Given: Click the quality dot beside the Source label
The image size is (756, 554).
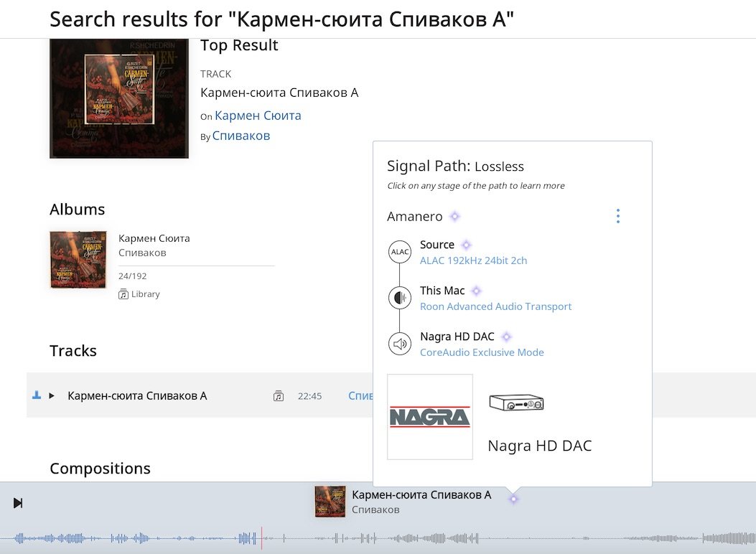Looking at the screenshot, I should pyautogui.click(x=467, y=244).
